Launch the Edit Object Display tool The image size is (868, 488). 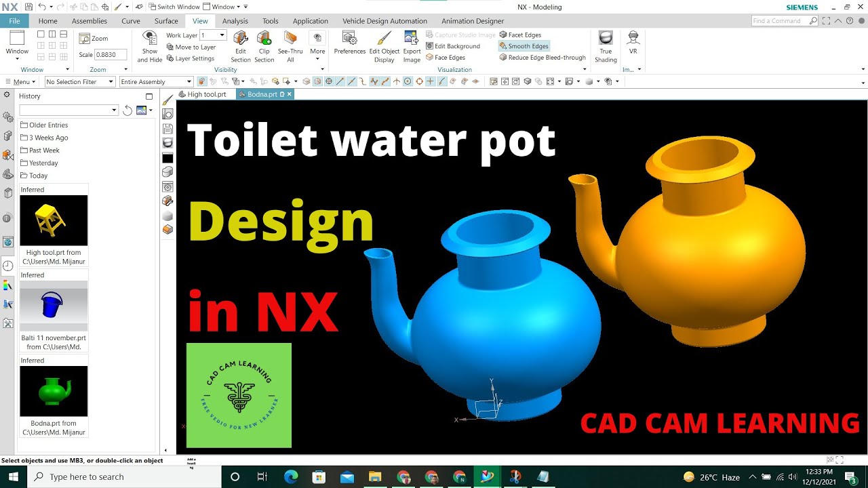(x=384, y=47)
